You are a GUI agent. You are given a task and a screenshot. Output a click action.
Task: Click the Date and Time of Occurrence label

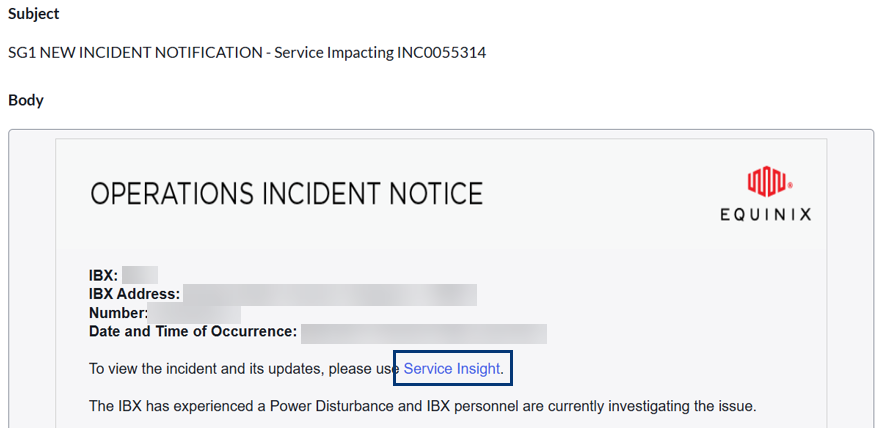pyautogui.click(x=193, y=332)
